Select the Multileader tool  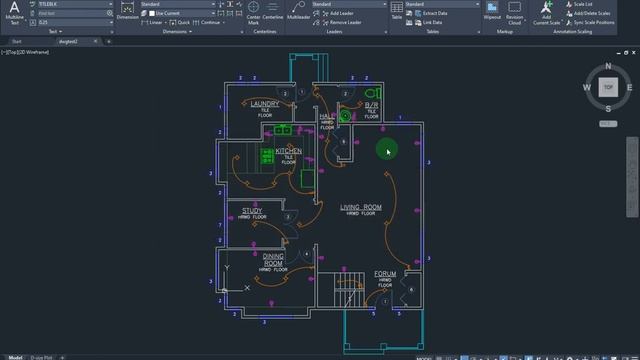coord(298,11)
